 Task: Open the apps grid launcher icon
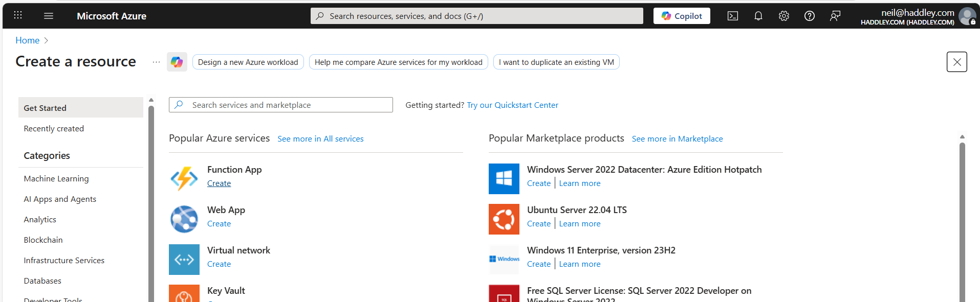coord(18,15)
